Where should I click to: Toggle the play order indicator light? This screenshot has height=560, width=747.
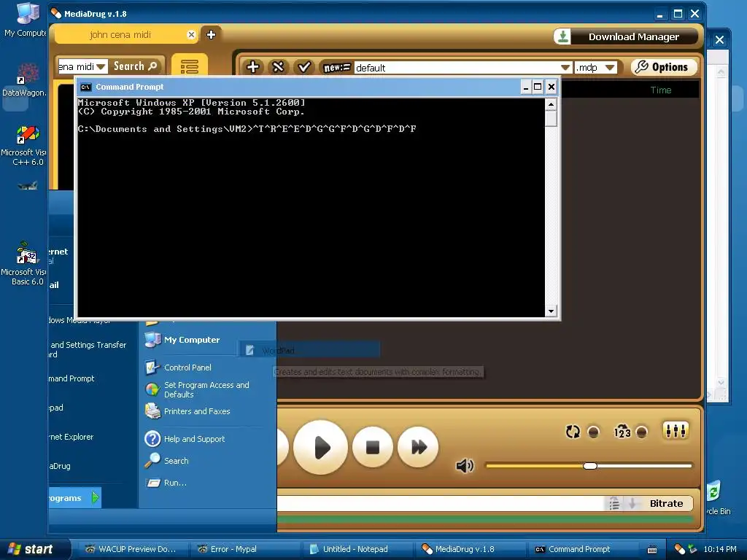(x=642, y=432)
